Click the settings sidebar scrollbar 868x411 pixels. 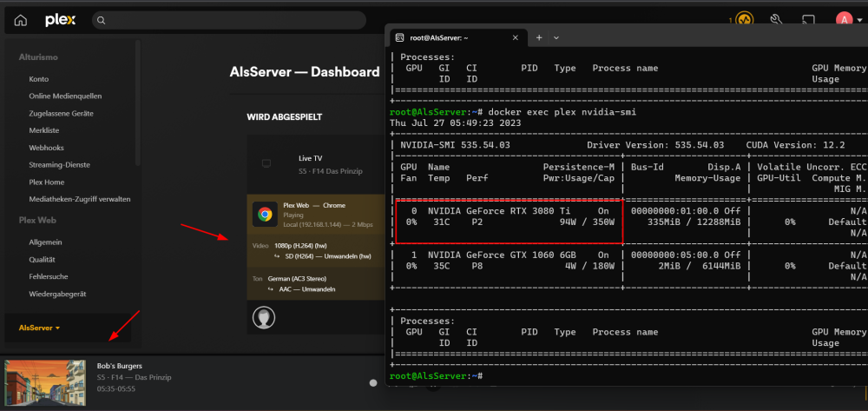click(x=138, y=103)
